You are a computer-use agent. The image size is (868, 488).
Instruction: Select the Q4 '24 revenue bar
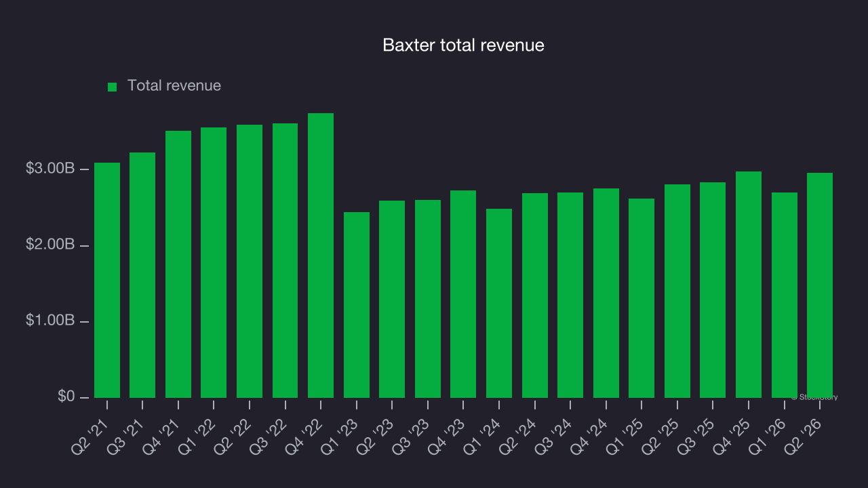(x=606, y=293)
